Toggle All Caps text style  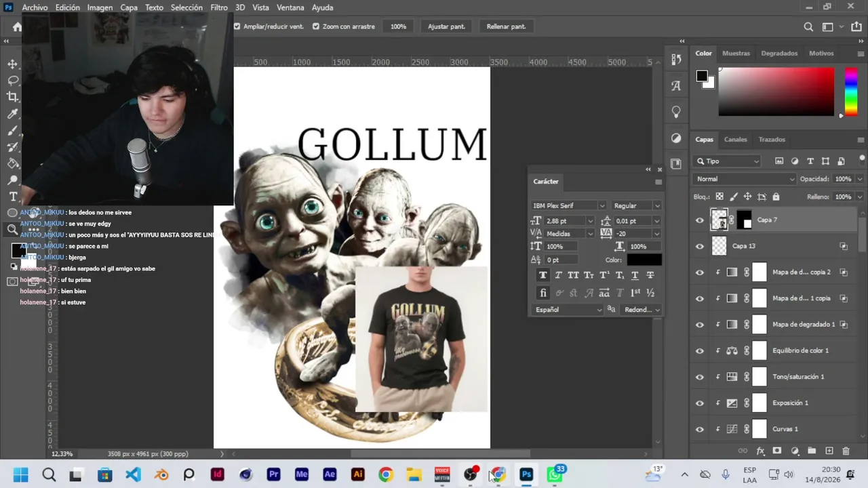click(x=573, y=275)
